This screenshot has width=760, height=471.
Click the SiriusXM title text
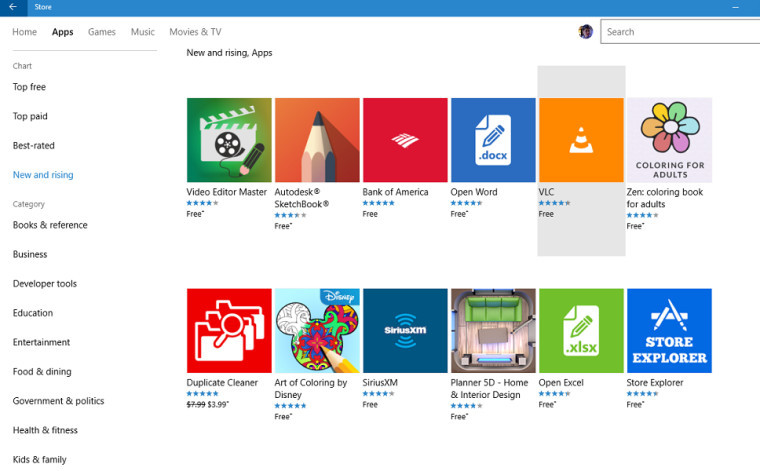tap(380, 383)
